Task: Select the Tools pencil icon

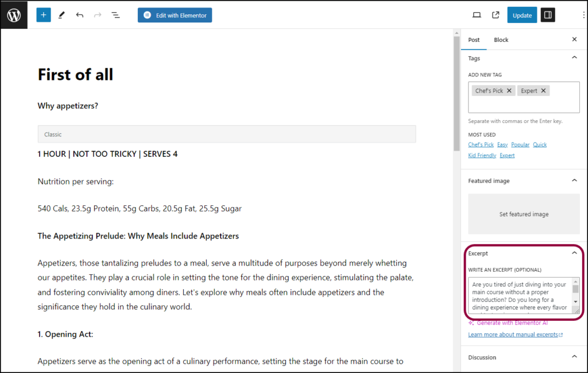Action: [x=61, y=14]
